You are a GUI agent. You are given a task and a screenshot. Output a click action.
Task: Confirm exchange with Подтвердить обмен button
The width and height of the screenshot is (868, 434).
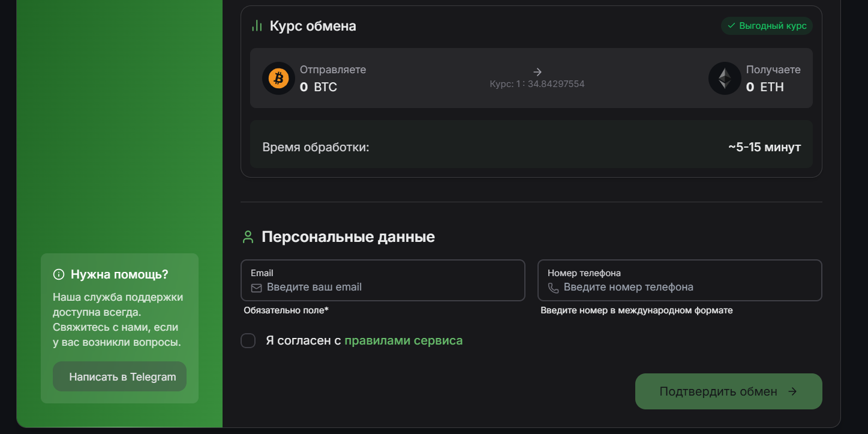tap(728, 391)
